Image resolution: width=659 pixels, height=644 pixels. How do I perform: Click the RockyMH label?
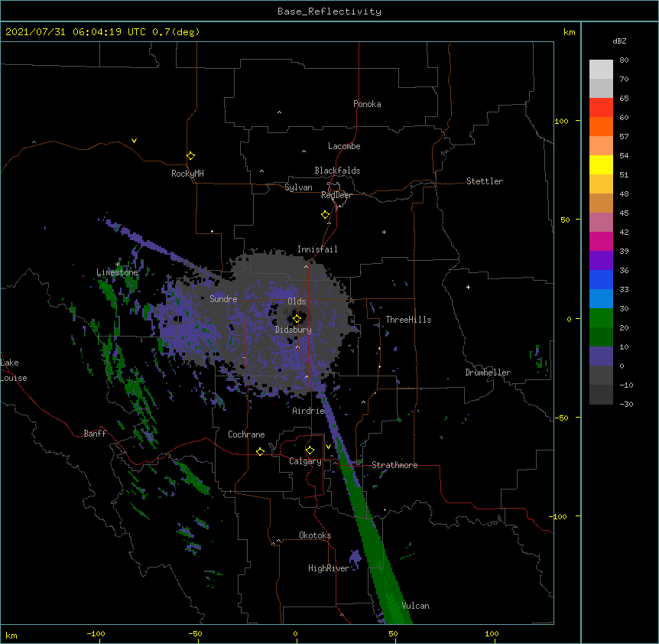coord(187,174)
